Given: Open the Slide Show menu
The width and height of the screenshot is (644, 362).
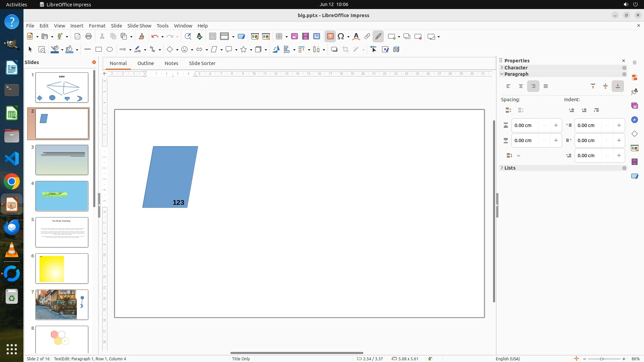Looking at the screenshot, I should (x=139, y=26).
